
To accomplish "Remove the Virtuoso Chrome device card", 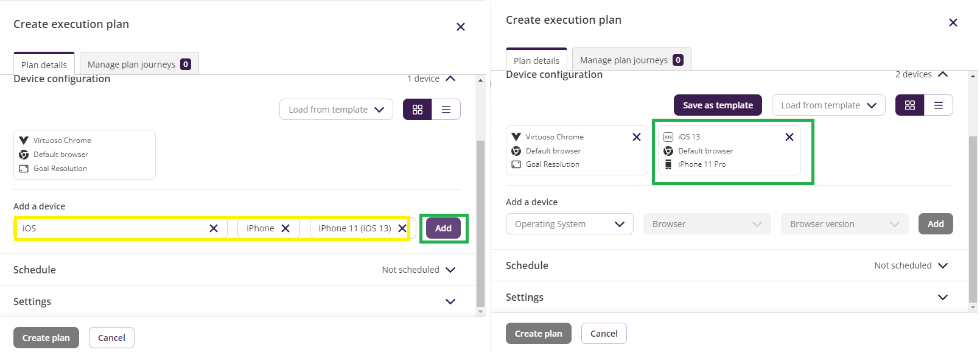I will pos(637,137).
